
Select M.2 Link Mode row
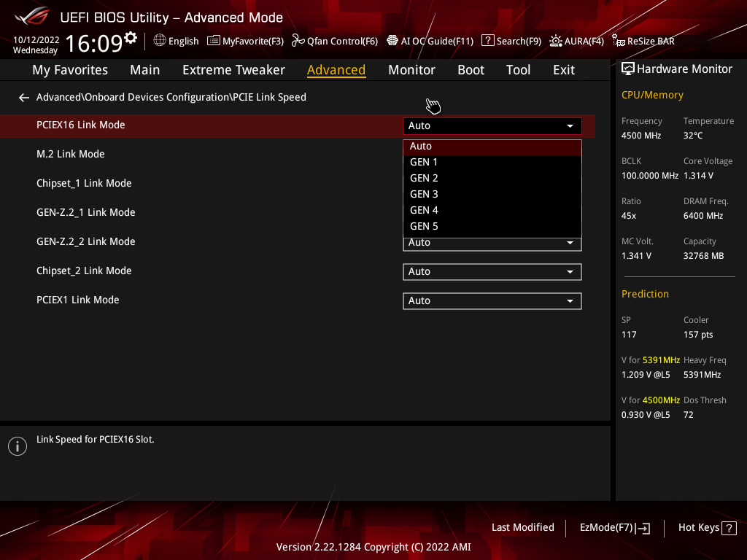point(71,155)
